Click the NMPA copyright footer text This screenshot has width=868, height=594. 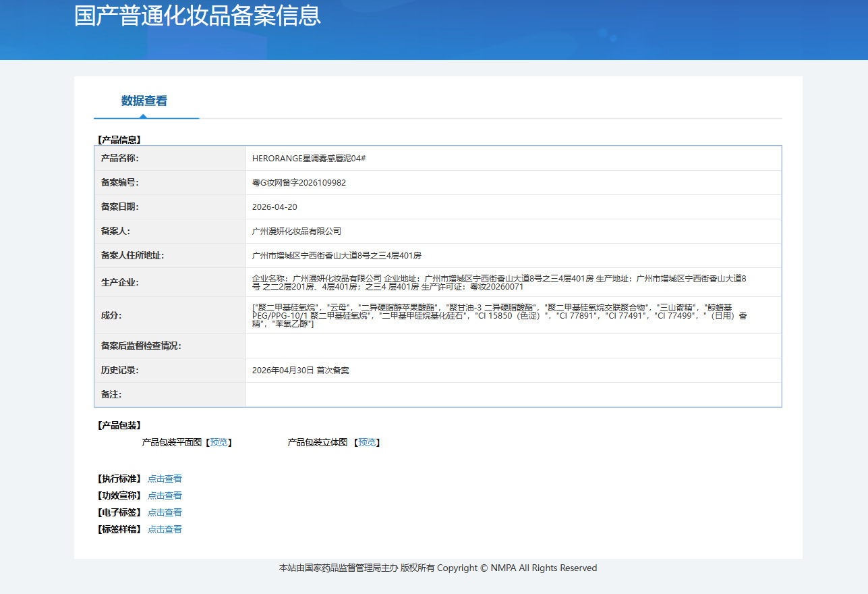pos(438,568)
